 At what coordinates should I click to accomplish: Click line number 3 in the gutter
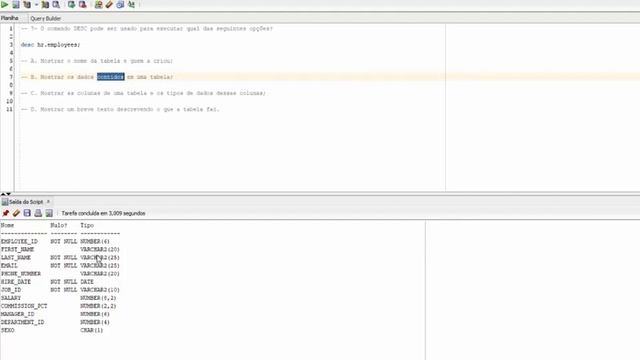pyautogui.click(x=11, y=45)
